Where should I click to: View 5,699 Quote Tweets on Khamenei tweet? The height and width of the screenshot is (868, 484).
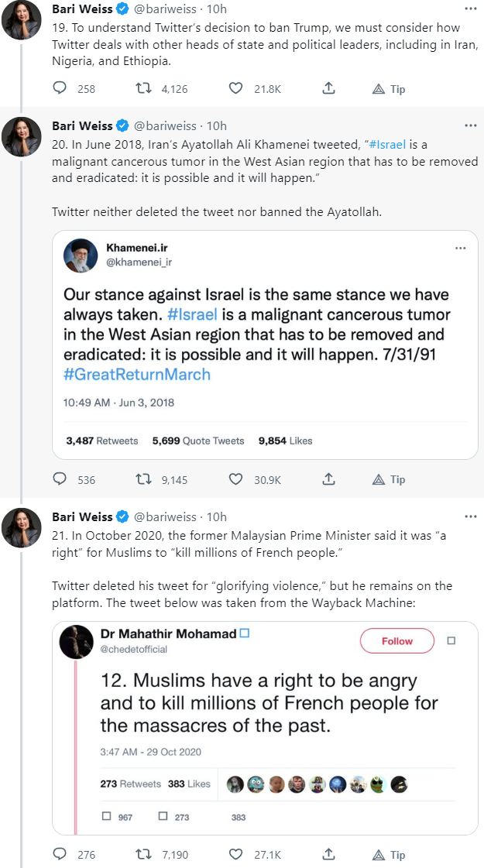[198, 441]
